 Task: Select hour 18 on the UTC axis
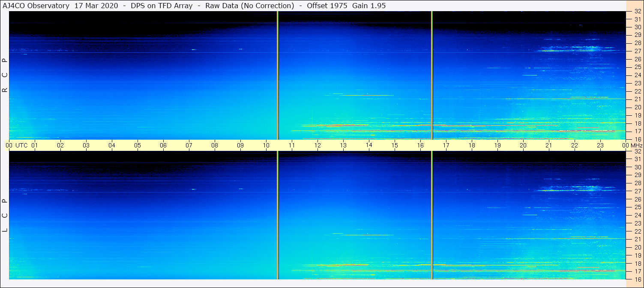[x=472, y=145]
